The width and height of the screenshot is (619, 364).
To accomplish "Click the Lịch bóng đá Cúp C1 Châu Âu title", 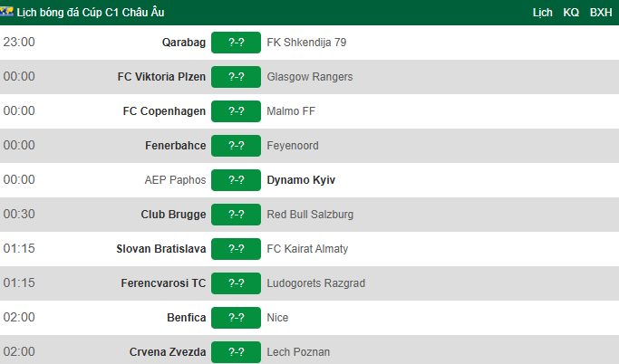I will (x=91, y=13).
